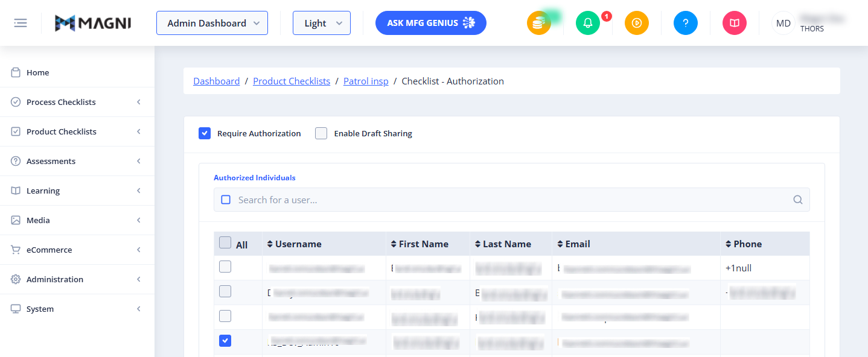Screen dimensions: 868x357
Task: Click the orange play circle icon
Action: [x=637, y=24]
